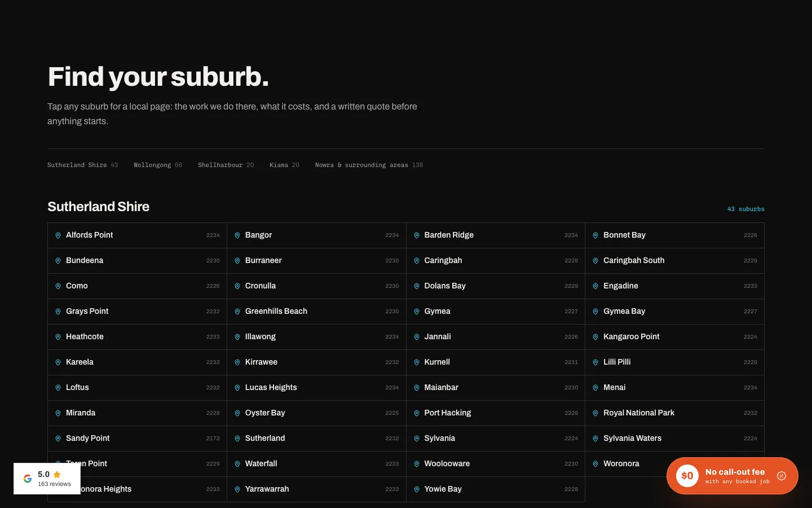Screen dimensions: 812x508
Task: Click the pin icon beside Bonnet Bay
Action: 595,235
